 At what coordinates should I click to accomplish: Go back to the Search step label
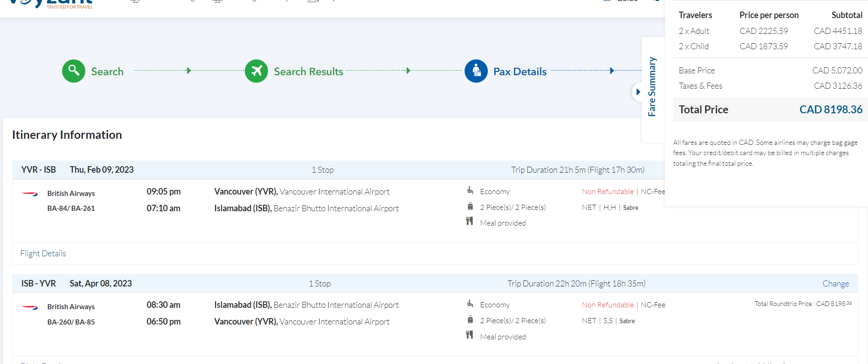(107, 71)
